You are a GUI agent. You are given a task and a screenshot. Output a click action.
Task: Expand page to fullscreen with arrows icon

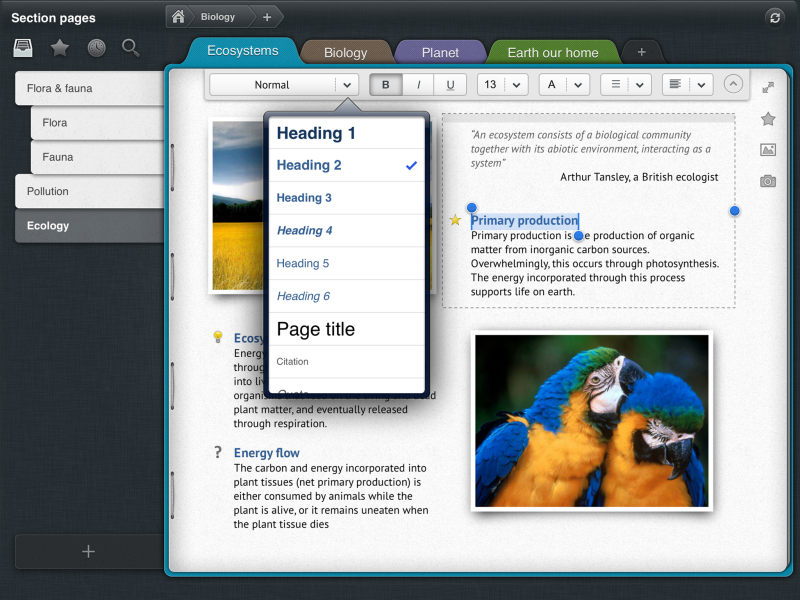(x=768, y=87)
